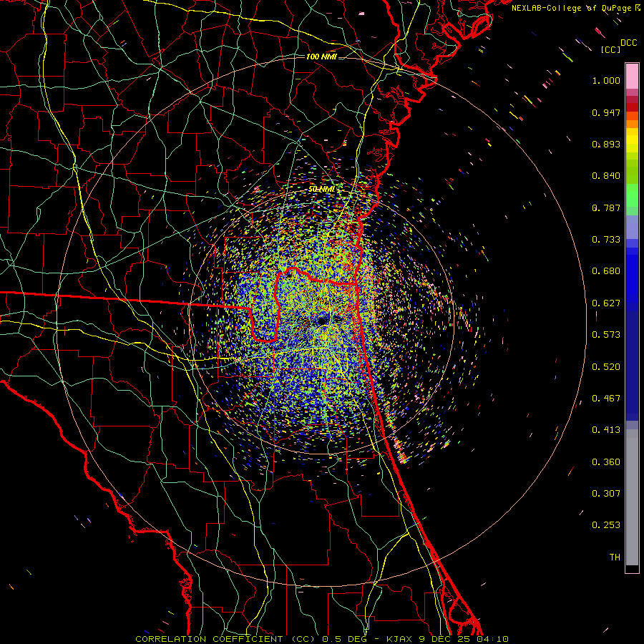Click the [CC] units label

(610, 49)
